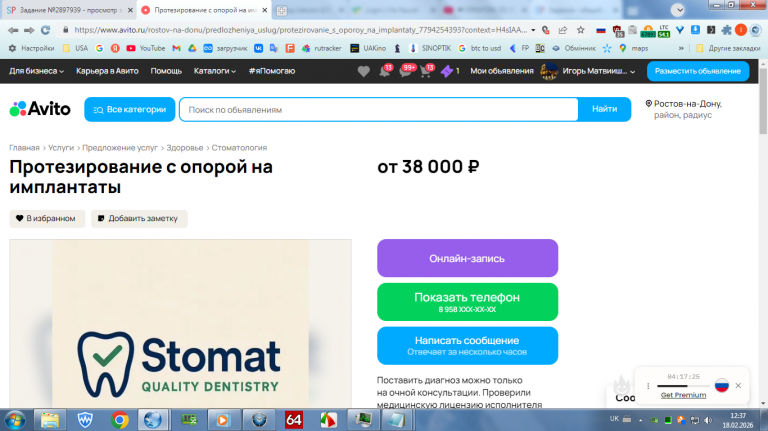Open Avito favorites heart icon
768x431 pixels.
point(363,72)
